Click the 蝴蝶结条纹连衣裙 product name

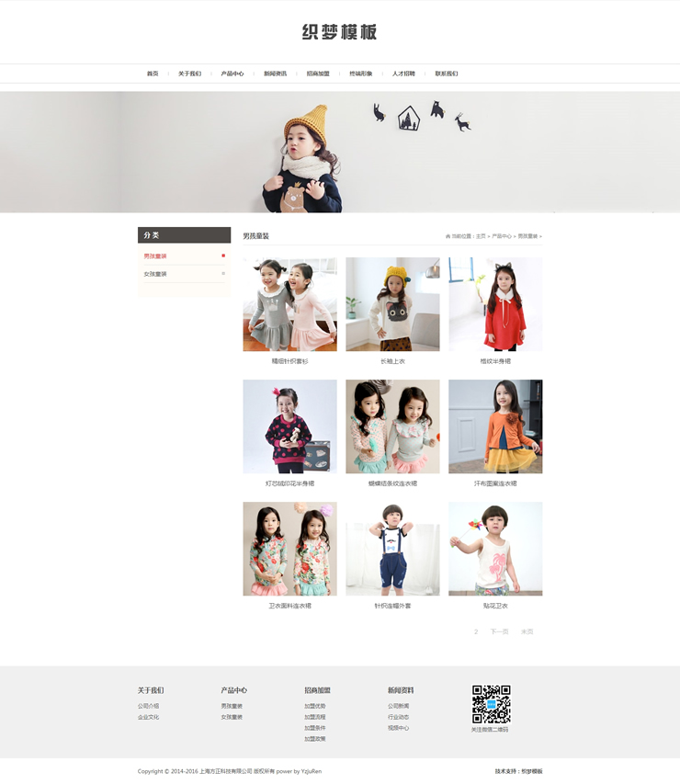point(392,483)
